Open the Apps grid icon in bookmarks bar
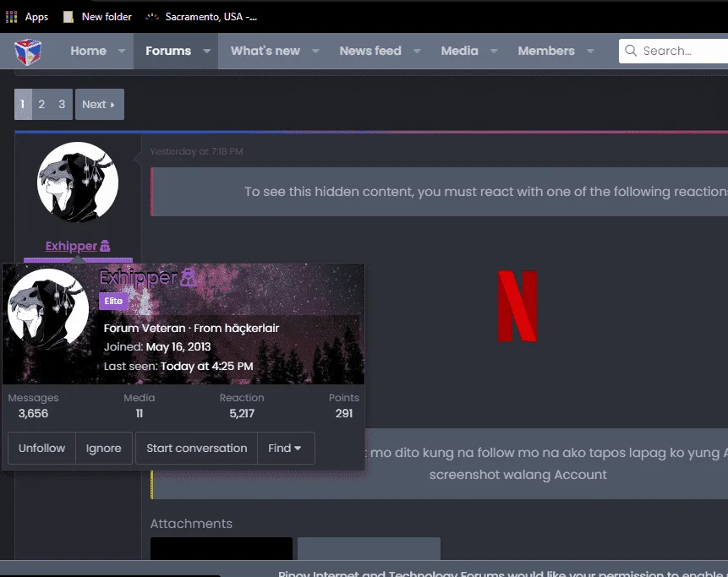The height and width of the screenshot is (577, 728). [11, 17]
